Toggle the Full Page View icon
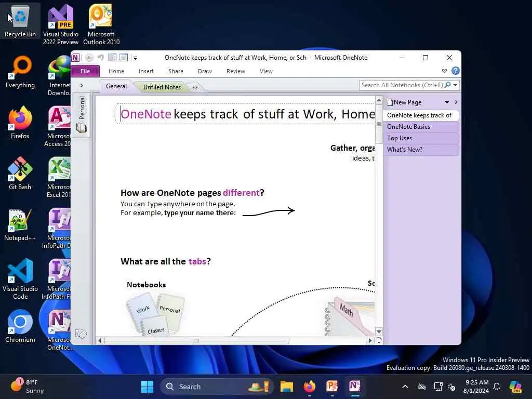 tap(124, 58)
